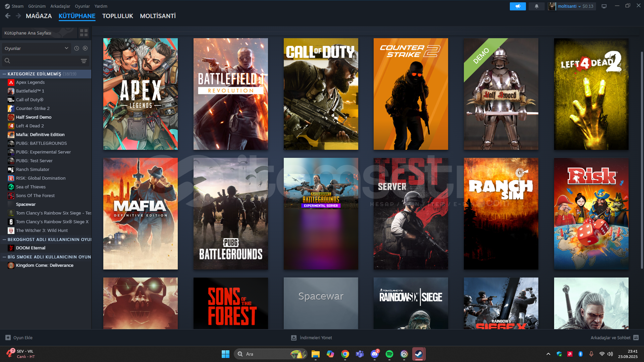
Task: Select the Battlefield 1 Revolution cover
Action: (231, 94)
